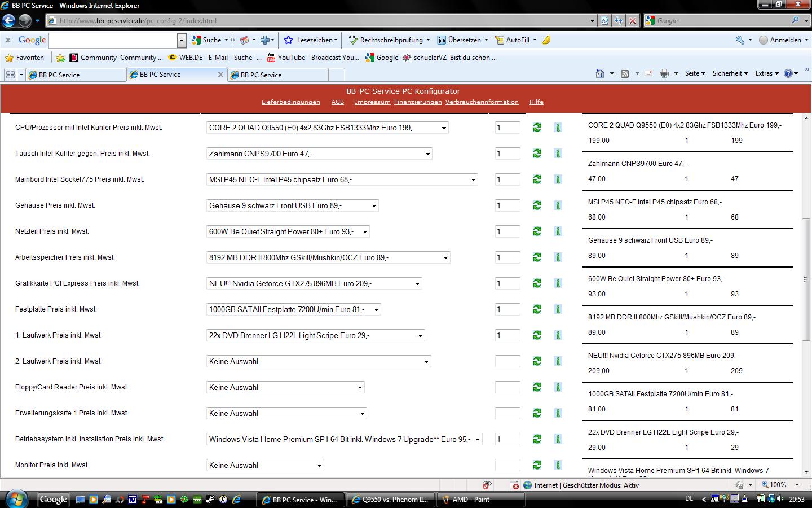Click info icon in Grafikkarte PCI Express row
Image resolution: width=812 pixels, height=508 pixels.
point(558,283)
